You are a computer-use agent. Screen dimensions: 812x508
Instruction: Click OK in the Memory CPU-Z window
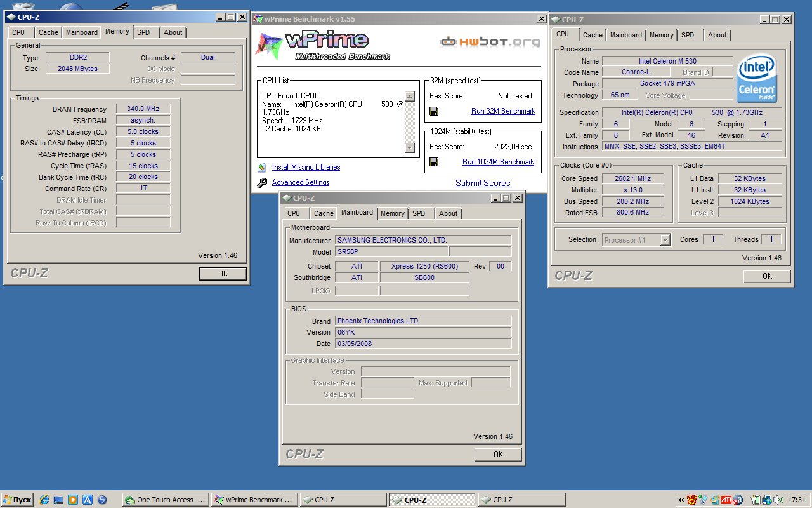pos(223,274)
